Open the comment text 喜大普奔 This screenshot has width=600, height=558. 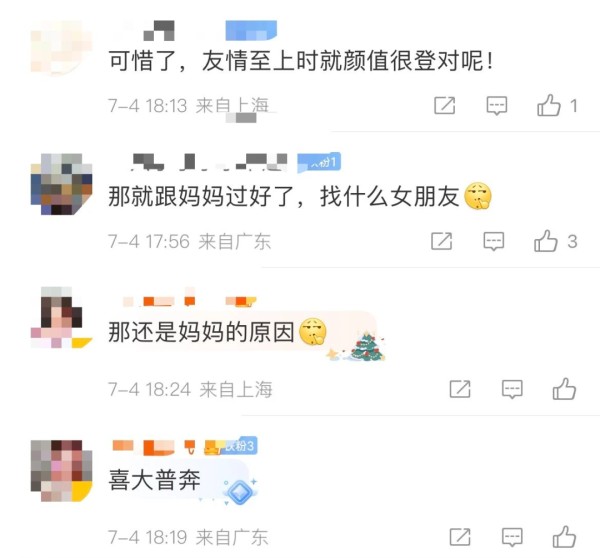coord(154,480)
